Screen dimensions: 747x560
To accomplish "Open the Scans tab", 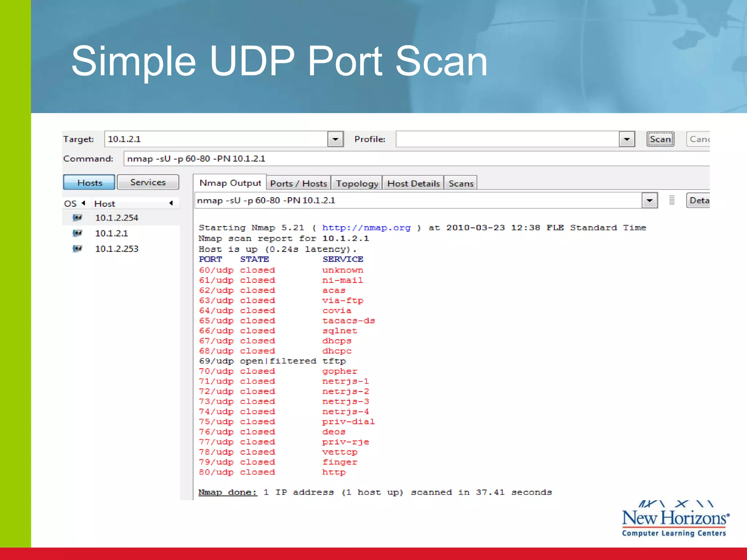I will pos(461,183).
